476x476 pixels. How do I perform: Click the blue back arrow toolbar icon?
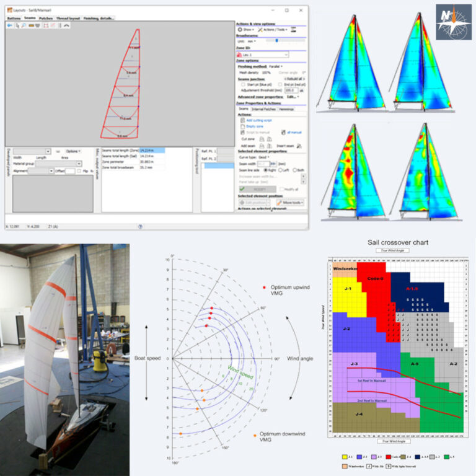pos(9,25)
